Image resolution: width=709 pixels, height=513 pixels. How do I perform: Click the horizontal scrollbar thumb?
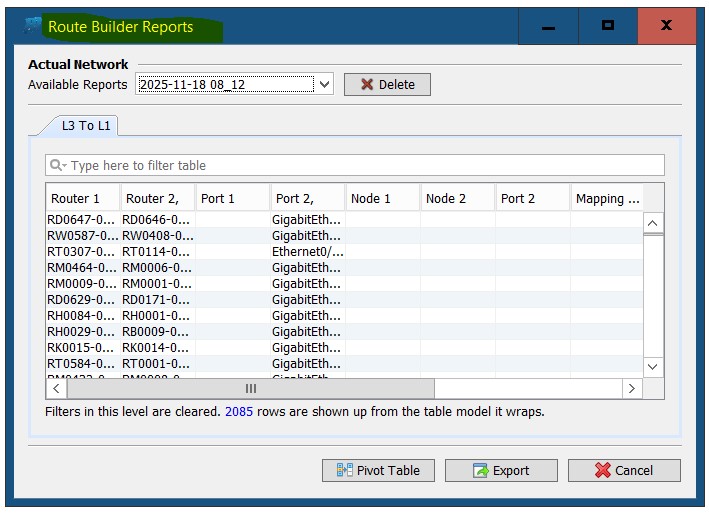pyautogui.click(x=250, y=388)
